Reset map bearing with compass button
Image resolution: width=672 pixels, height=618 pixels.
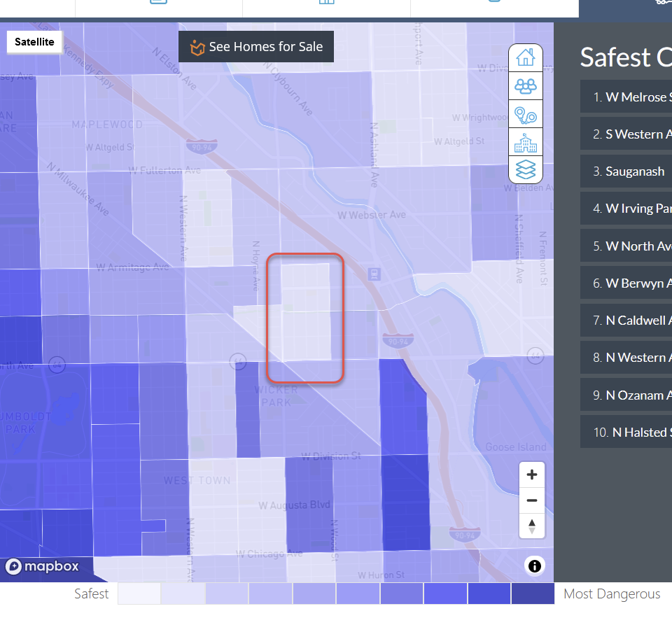click(x=532, y=526)
